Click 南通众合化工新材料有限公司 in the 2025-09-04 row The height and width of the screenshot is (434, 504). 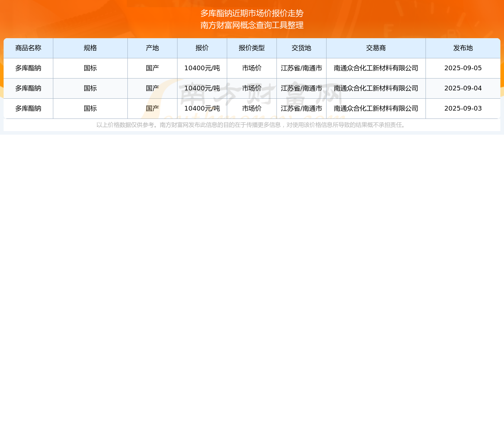(x=376, y=88)
